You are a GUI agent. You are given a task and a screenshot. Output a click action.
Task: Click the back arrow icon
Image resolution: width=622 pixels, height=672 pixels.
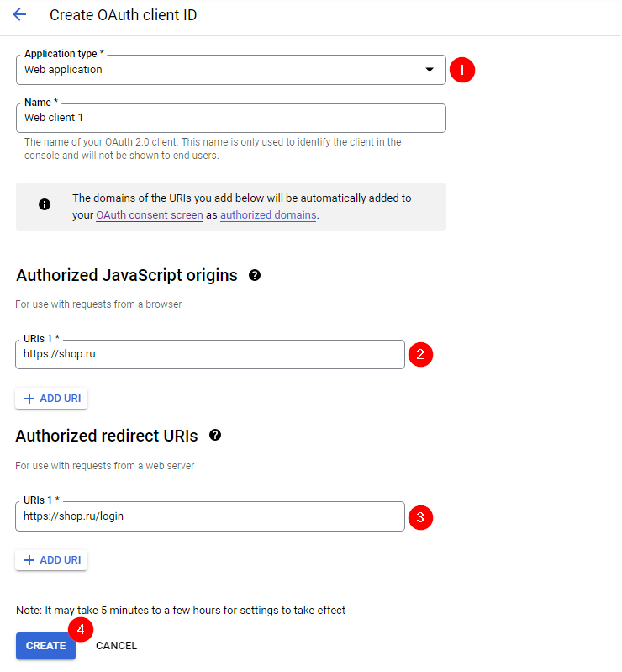pyautogui.click(x=19, y=15)
